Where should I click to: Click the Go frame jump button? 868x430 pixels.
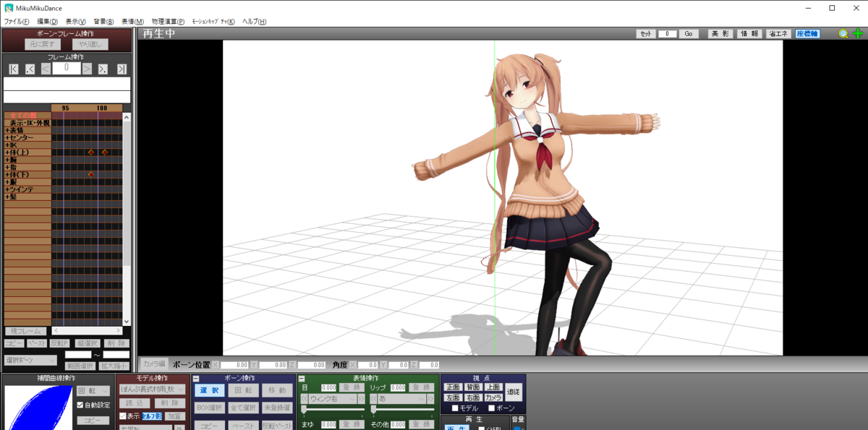[x=689, y=34]
